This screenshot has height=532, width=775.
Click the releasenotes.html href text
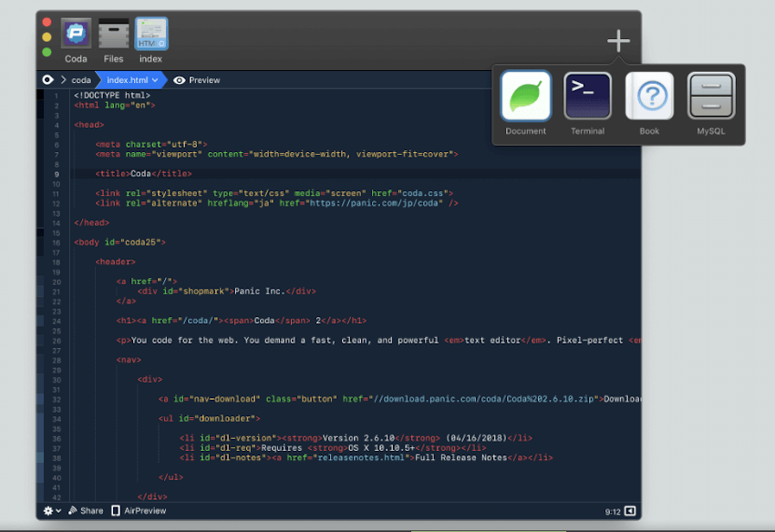360,458
